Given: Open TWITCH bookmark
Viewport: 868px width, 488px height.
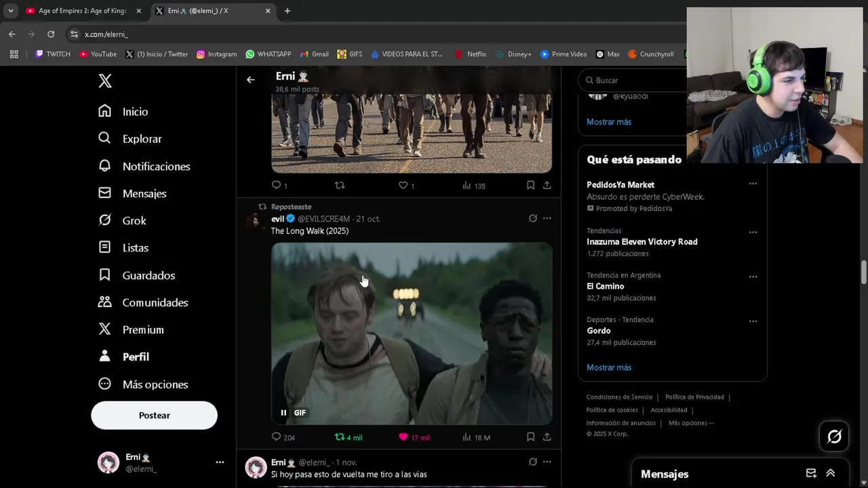Looking at the screenshot, I should click(x=53, y=54).
